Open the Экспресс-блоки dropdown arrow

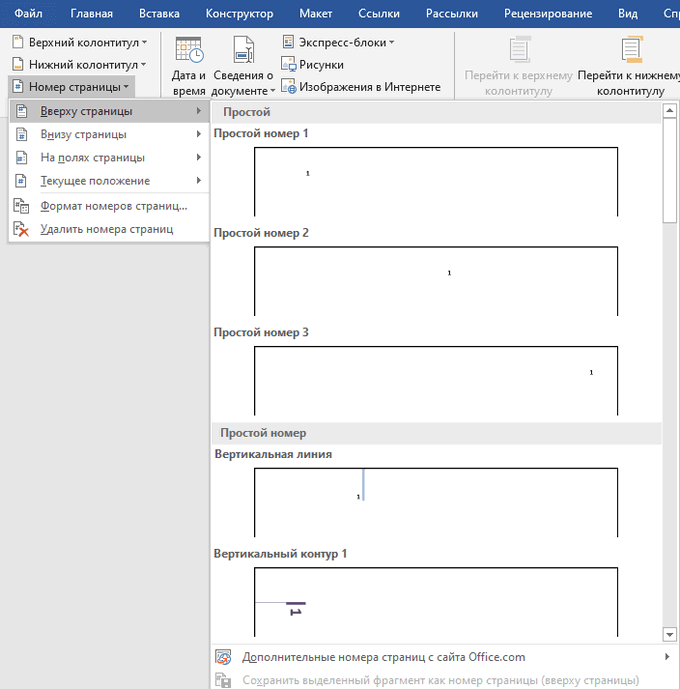[x=391, y=42]
